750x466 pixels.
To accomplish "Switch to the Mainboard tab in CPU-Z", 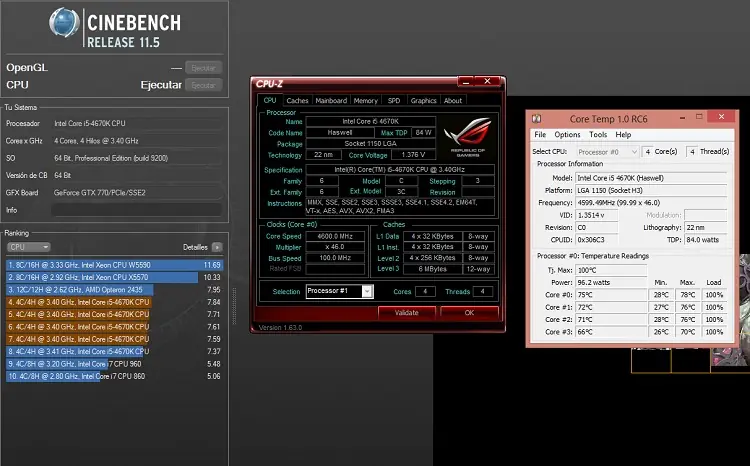I will tap(331, 100).
